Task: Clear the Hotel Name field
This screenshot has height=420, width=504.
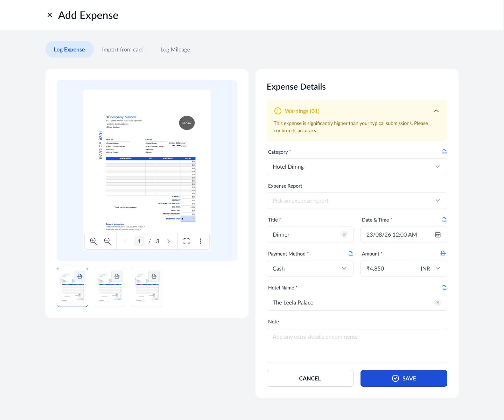Action: pyautogui.click(x=438, y=302)
